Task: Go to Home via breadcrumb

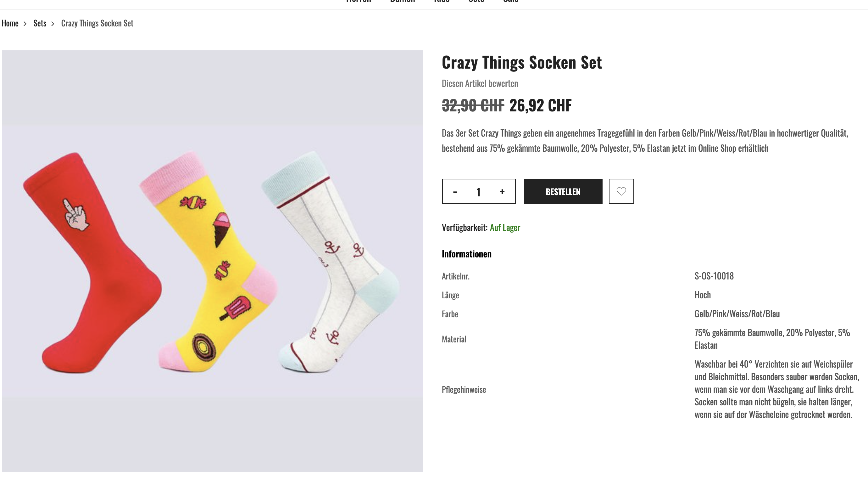Action: tap(10, 23)
